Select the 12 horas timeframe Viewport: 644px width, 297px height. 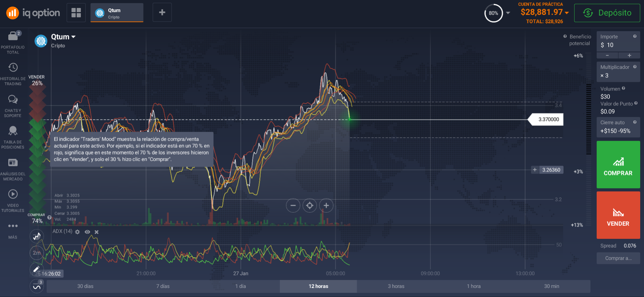318,286
